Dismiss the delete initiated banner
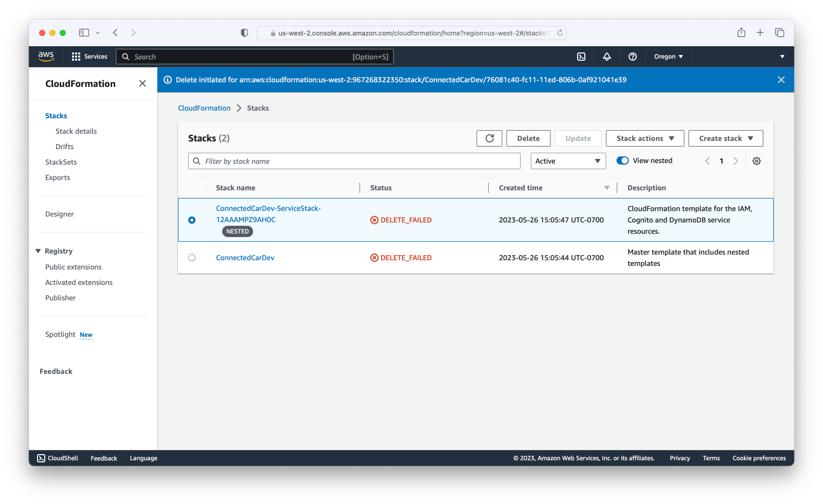This screenshot has height=504, width=823. tap(781, 80)
